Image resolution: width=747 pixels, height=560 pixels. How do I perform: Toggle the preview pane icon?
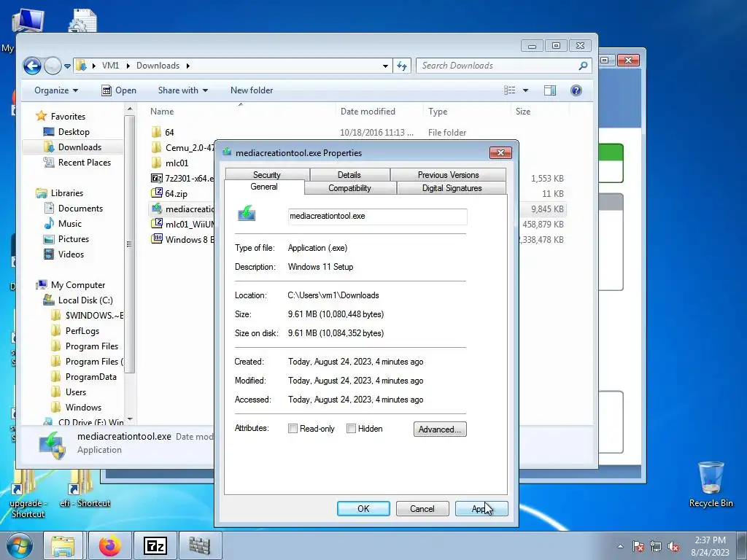coord(550,90)
